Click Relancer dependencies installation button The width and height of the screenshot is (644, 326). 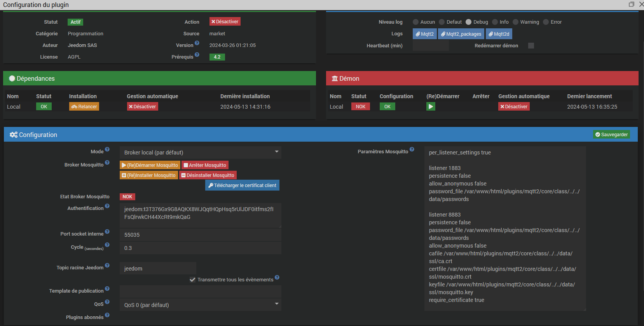pyautogui.click(x=84, y=107)
